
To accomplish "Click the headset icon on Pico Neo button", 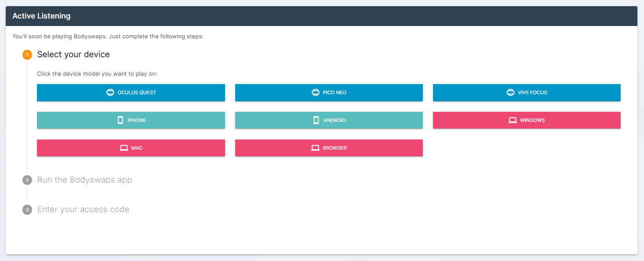I will coord(316,92).
